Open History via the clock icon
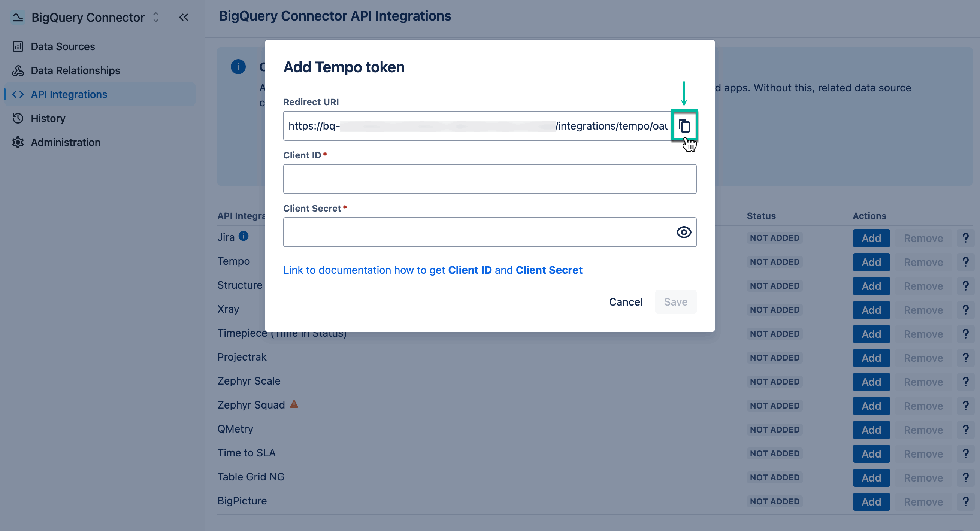Viewport: 980px width, 531px height. tap(18, 118)
